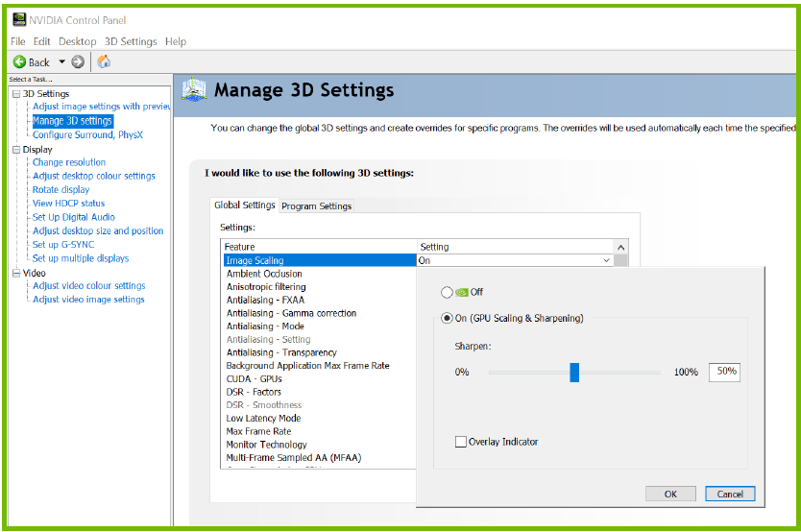Click the Home icon in the toolbar

104,62
